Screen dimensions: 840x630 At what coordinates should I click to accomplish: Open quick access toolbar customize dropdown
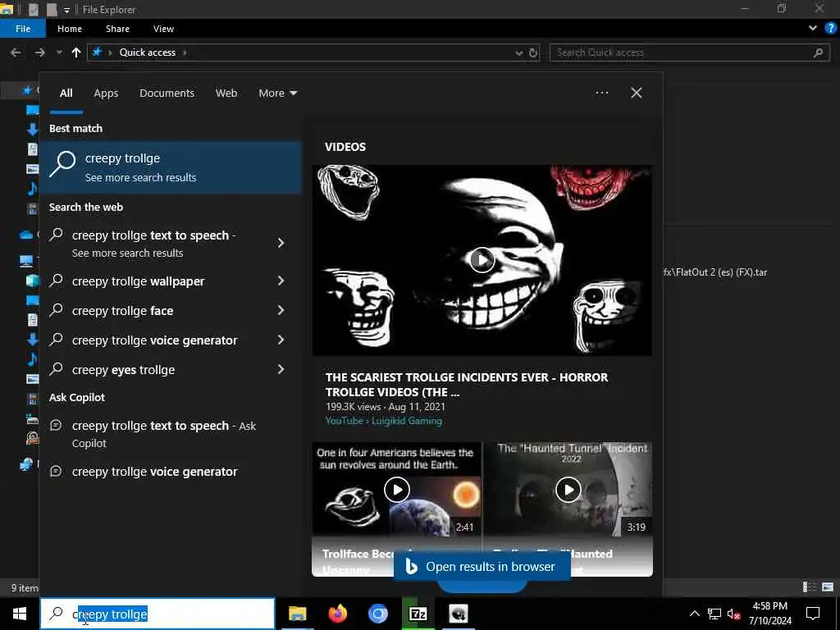tap(66, 10)
